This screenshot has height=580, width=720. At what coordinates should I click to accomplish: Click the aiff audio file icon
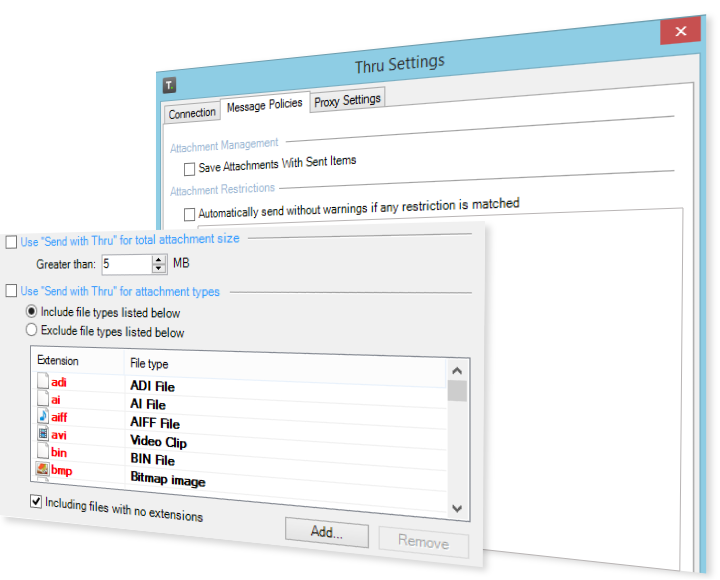[x=43, y=416]
